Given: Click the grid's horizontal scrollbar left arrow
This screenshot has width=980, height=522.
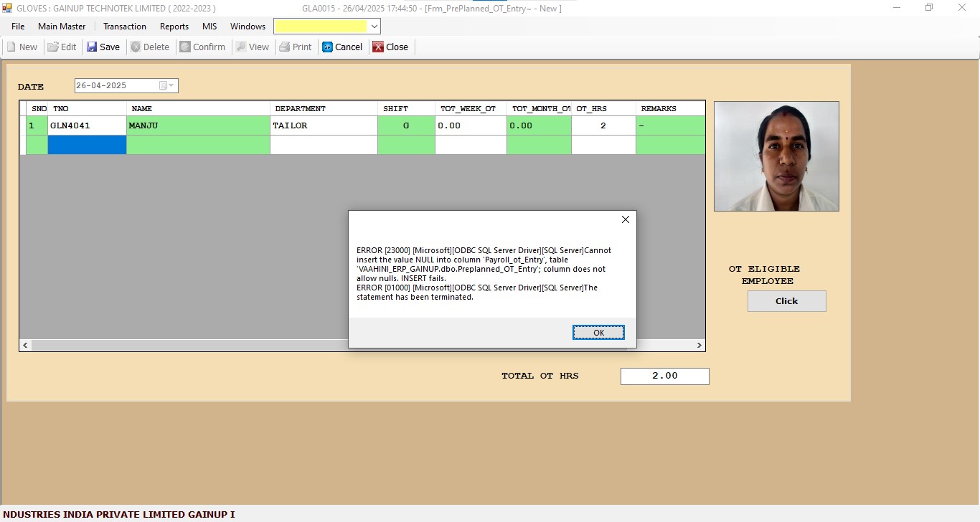Looking at the screenshot, I should 26,346.
